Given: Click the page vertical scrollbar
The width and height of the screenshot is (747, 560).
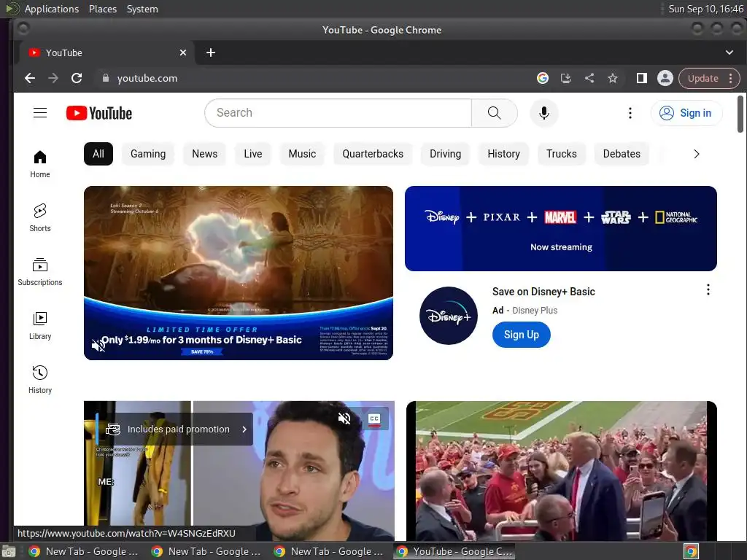Looking at the screenshot, I should 740,114.
